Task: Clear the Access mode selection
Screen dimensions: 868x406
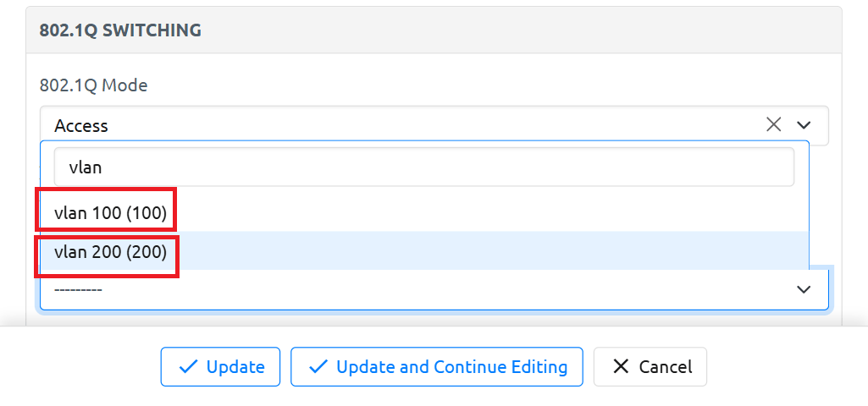Action: point(773,125)
